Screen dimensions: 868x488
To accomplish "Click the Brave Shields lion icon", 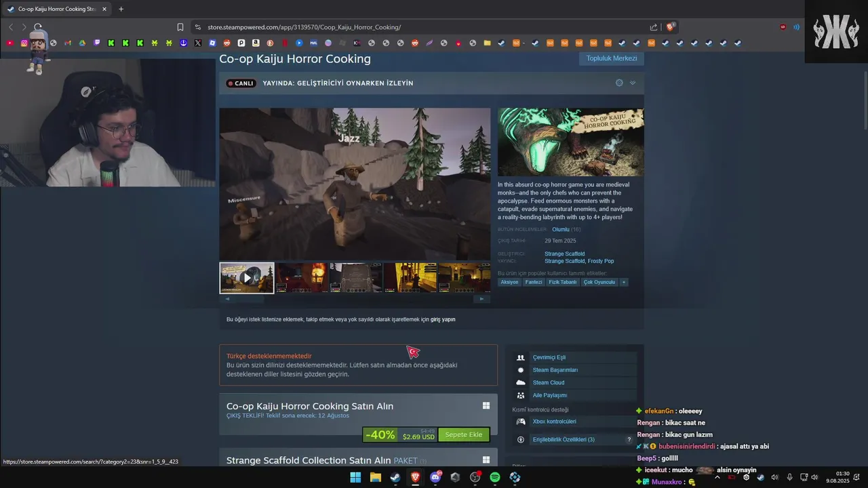I will (671, 27).
